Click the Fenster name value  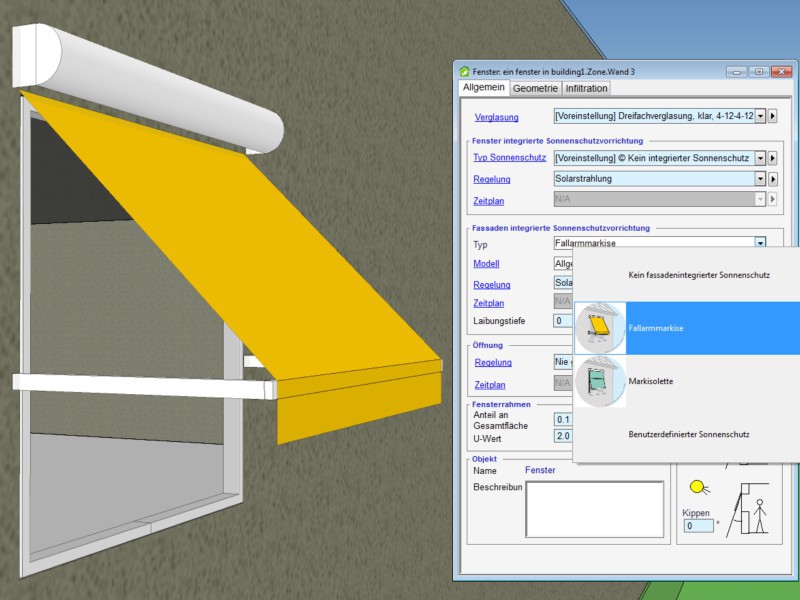coord(540,470)
